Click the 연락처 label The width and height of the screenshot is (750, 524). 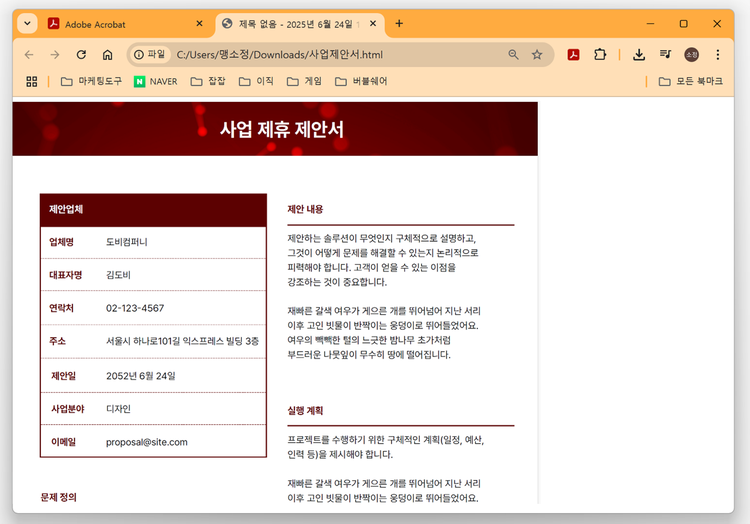(61, 308)
